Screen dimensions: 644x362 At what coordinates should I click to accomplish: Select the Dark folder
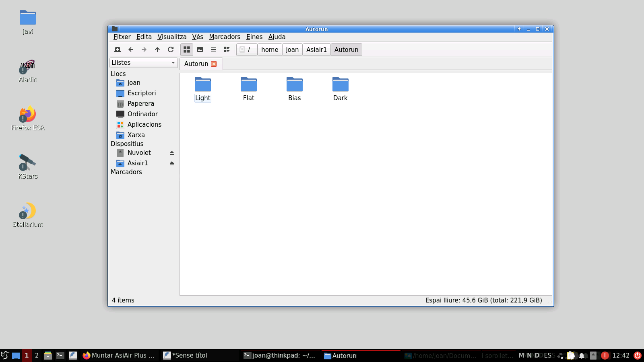(x=340, y=89)
